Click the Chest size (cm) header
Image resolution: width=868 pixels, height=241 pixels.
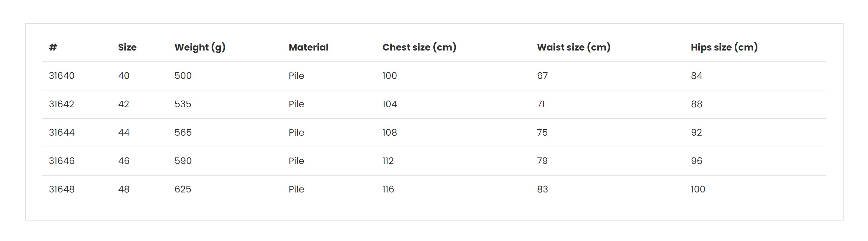(x=419, y=48)
